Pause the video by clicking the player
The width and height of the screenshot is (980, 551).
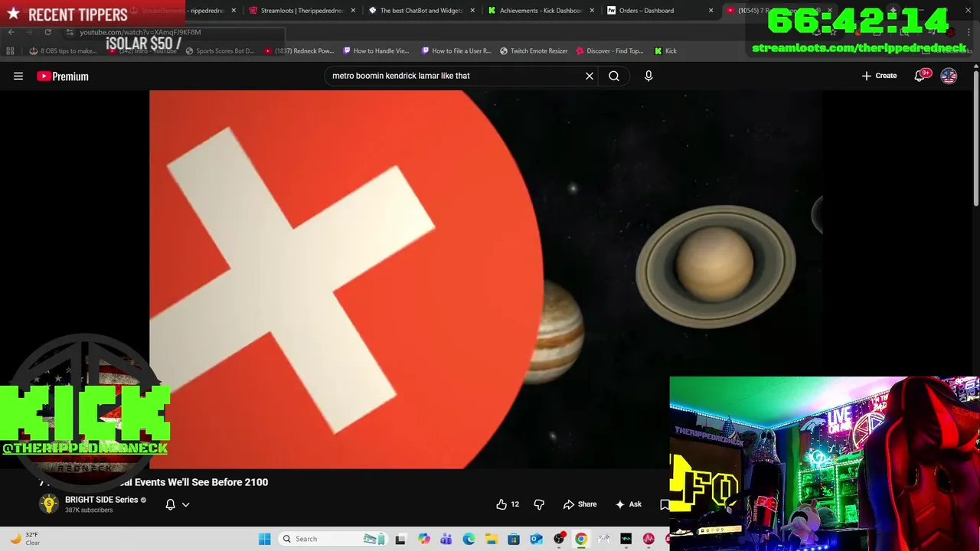485,279
